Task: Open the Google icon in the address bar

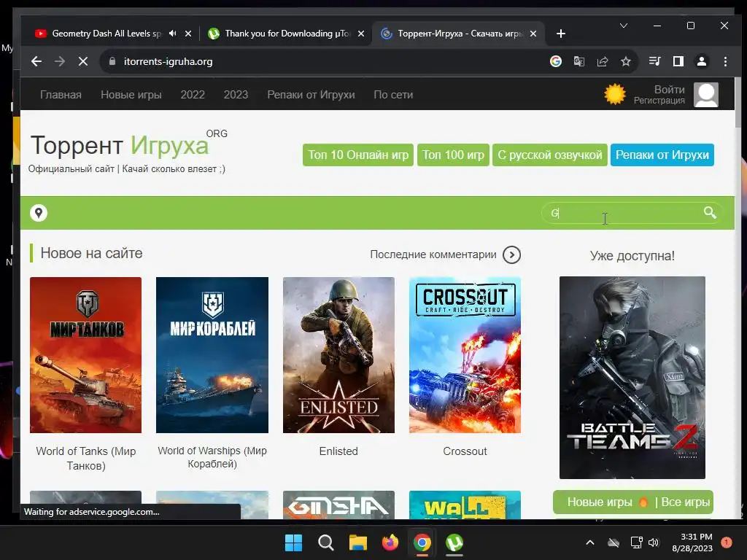Action: point(555,61)
